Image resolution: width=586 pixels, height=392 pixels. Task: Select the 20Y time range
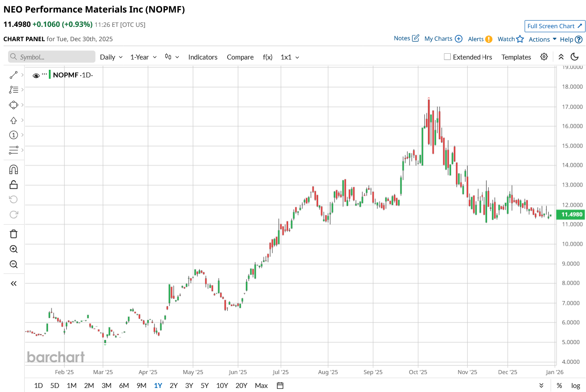point(241,386)
